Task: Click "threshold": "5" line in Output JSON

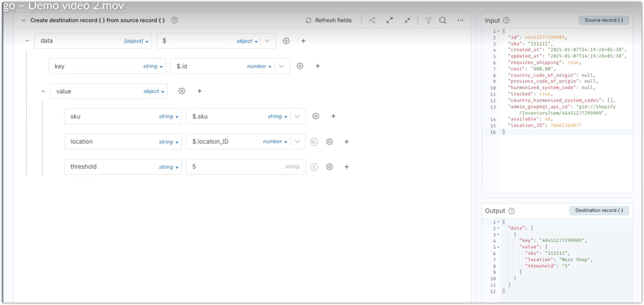Action: click(547, 266)
